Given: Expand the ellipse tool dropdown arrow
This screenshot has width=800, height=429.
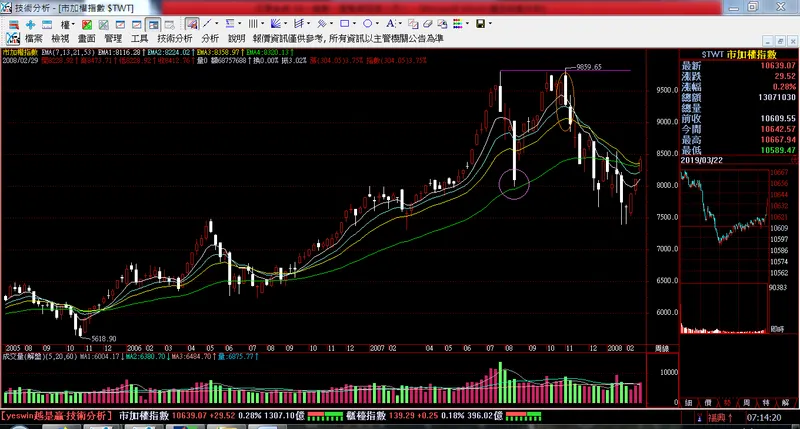Looking at the screenshot, I should pos(377,23).
